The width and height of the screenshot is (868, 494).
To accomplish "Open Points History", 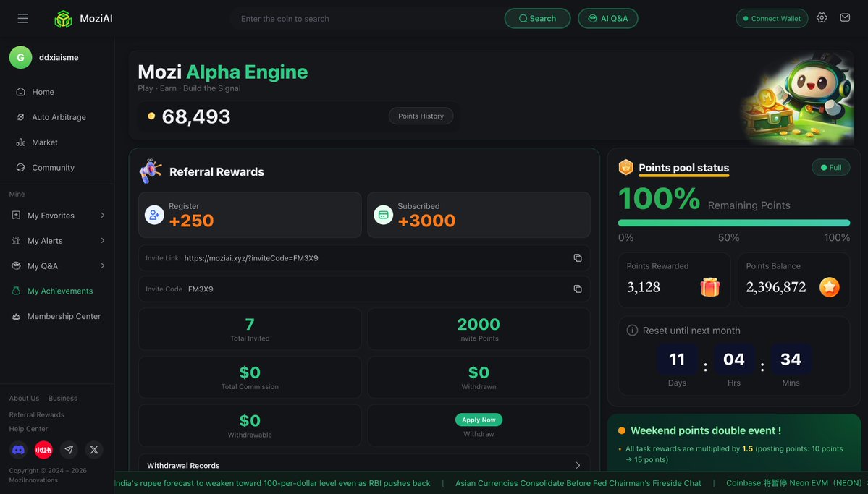I will click(x=421, y=116).
